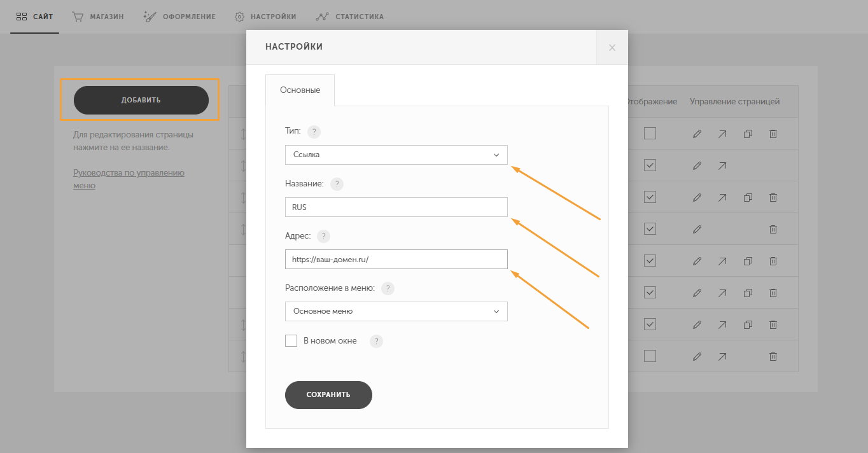Click help icon beside В новом окне
868x453 pixels.
(377, 341)
